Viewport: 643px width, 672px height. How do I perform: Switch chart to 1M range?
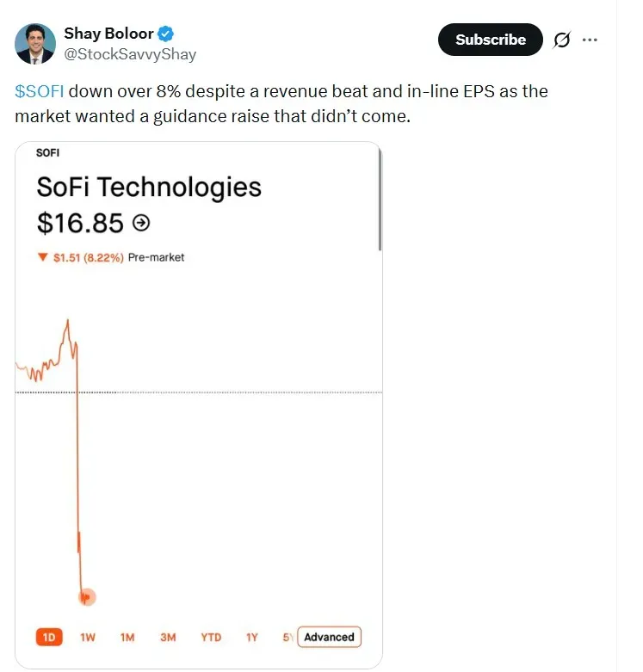[127, 637]
